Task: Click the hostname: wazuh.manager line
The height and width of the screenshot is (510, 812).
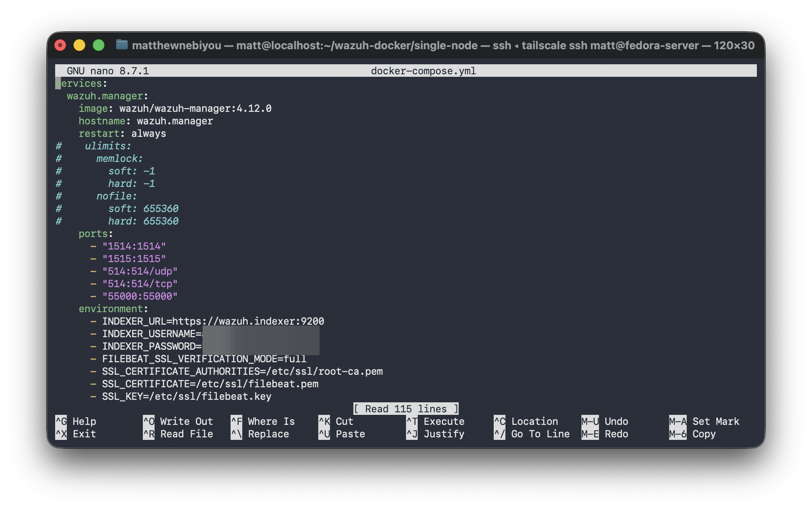Action: (x=146, y=121)
